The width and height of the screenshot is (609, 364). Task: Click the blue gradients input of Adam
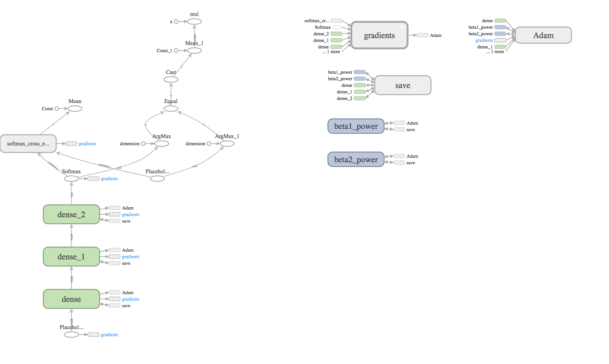pyautogui.click(x=484, y=40)
